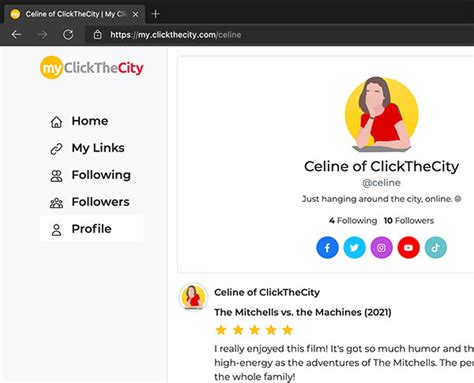
Task: Open Celine's Twitter social icon
Action: pyautogui.click(x=354, y=248)
